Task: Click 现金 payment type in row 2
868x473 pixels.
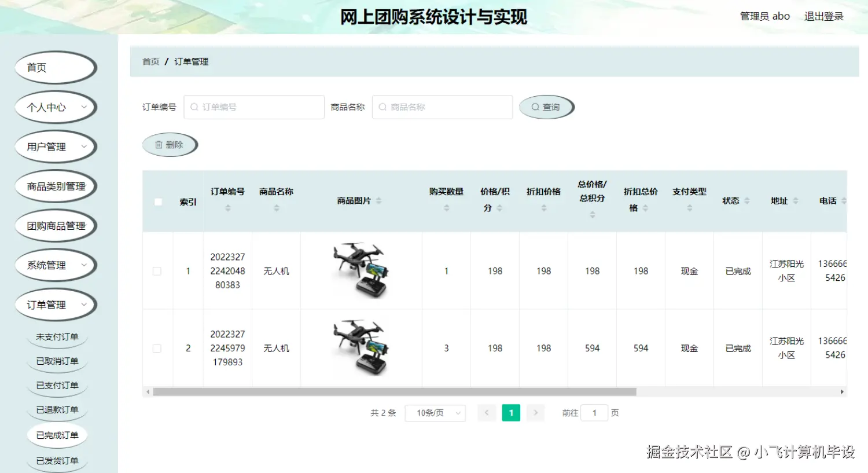Action: click(x=689, y=349)
